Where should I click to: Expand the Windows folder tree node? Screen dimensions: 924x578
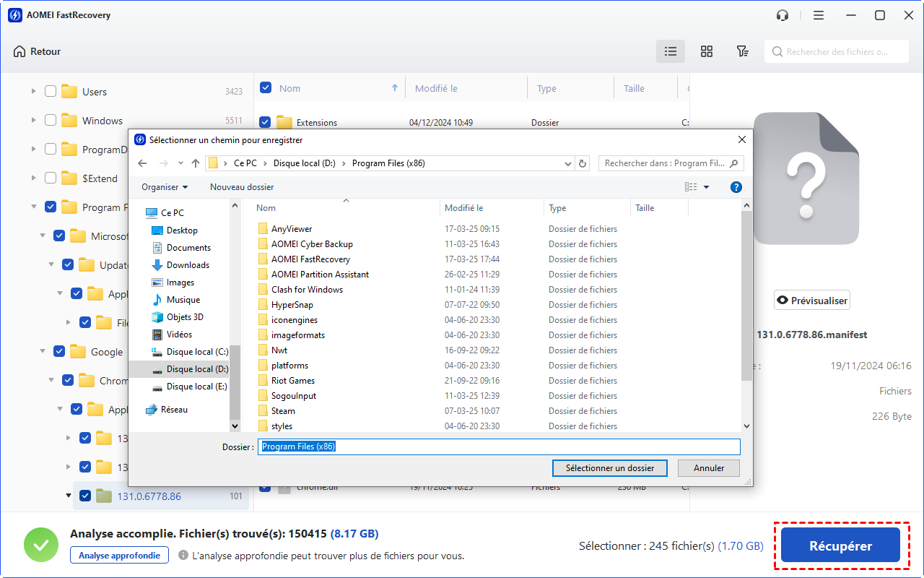33,121
